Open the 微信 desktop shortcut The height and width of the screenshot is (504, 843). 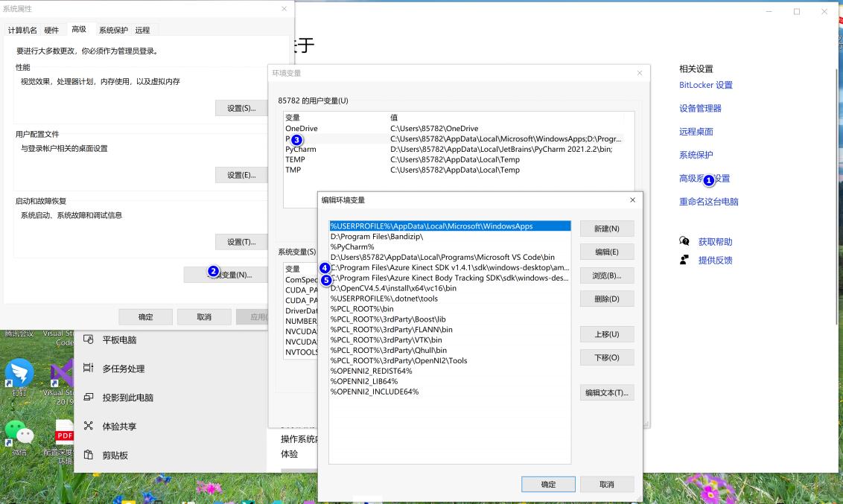click(x=19, y=436)
